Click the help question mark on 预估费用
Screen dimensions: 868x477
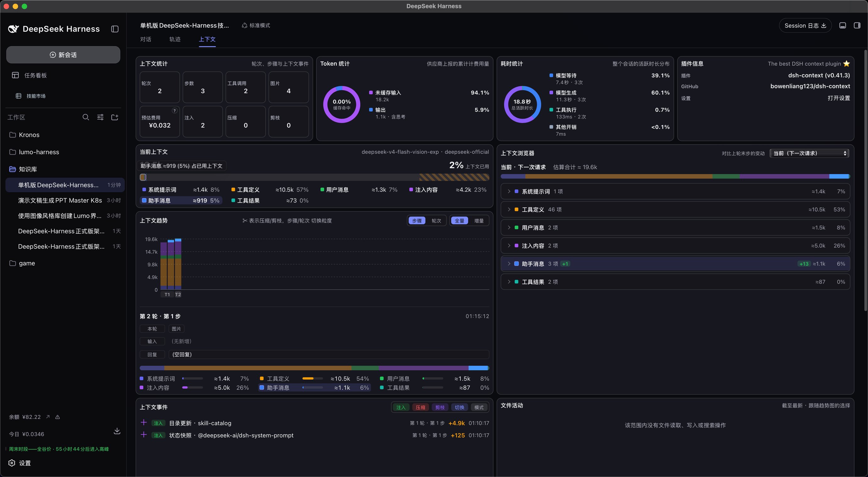pyautogui.click(x=174, y=111)
